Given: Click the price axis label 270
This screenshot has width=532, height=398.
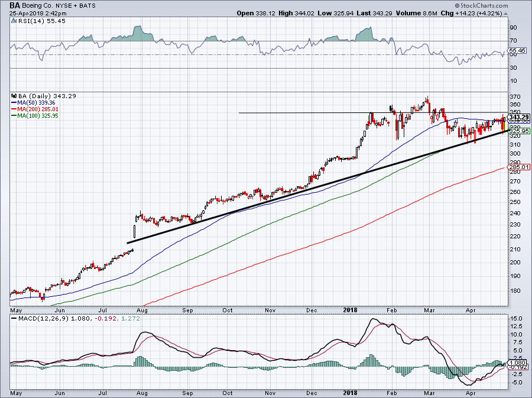Looking at the screenshot, I should (515, 182).
